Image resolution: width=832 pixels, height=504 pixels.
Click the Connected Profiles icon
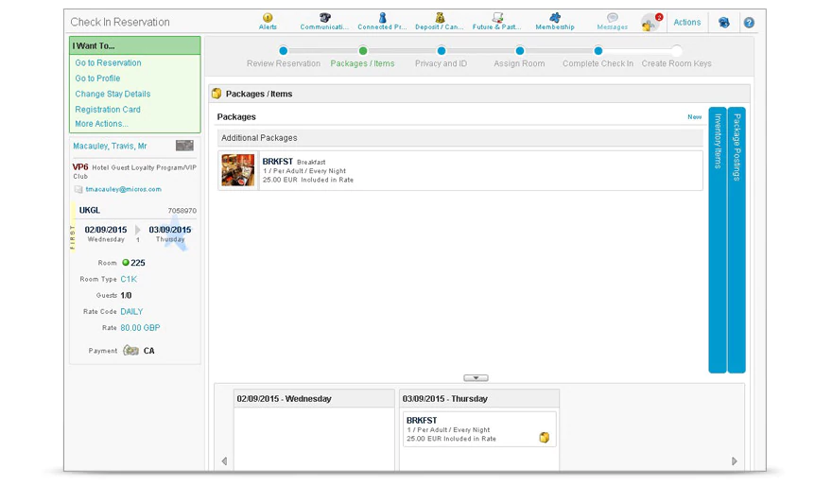(x=382, y=19)
